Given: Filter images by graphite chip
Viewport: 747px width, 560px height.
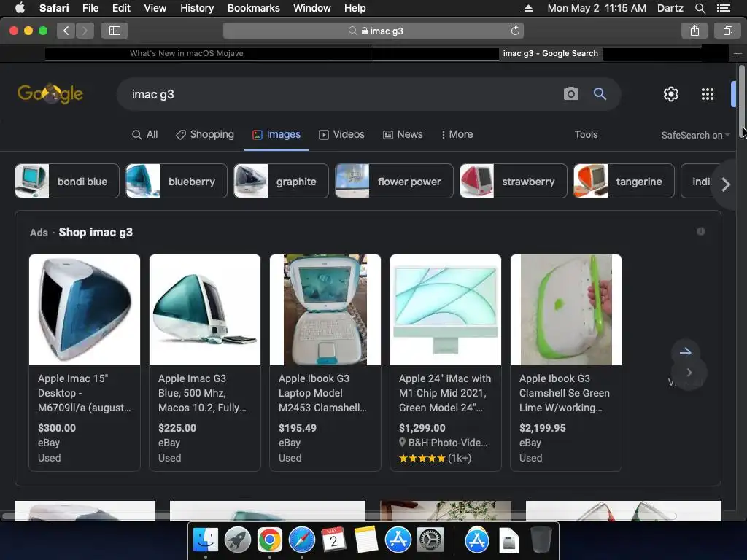Looking at the screenshot, I should click(281, 181).
